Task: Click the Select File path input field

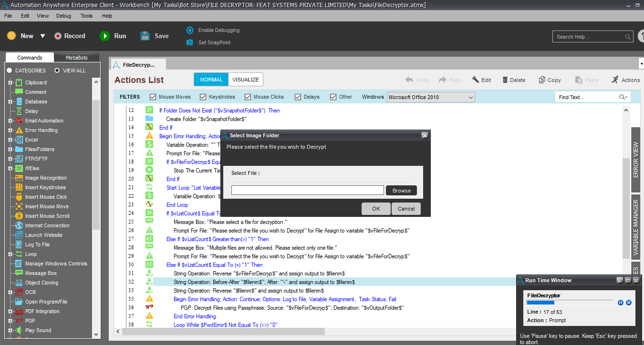Action: pyautogui.click(x=308, y=190)
